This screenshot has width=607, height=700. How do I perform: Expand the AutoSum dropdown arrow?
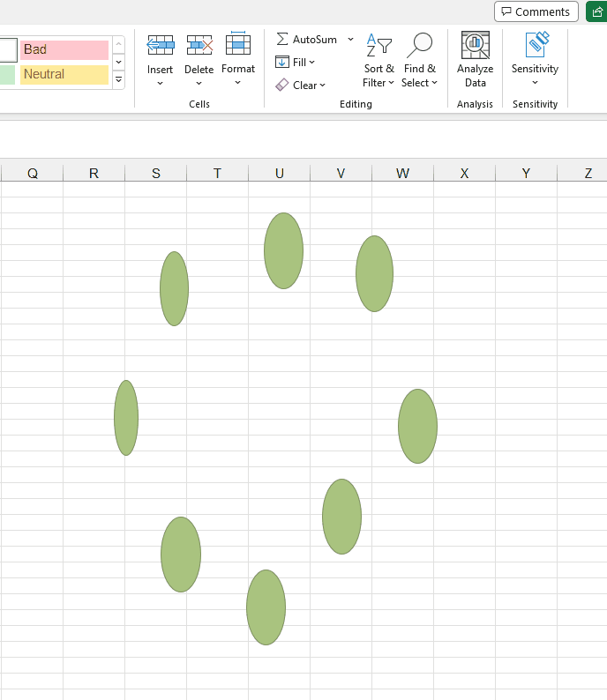pos(350,40)
